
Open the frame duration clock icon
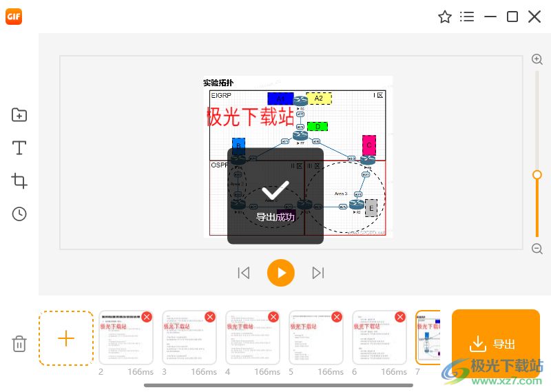pos(19,214)
